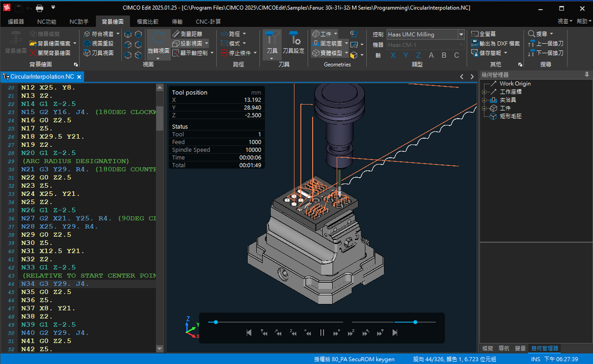593x364 pixels.
Task: Open the 其他 group dialog launcher
Action: [520, 65]
